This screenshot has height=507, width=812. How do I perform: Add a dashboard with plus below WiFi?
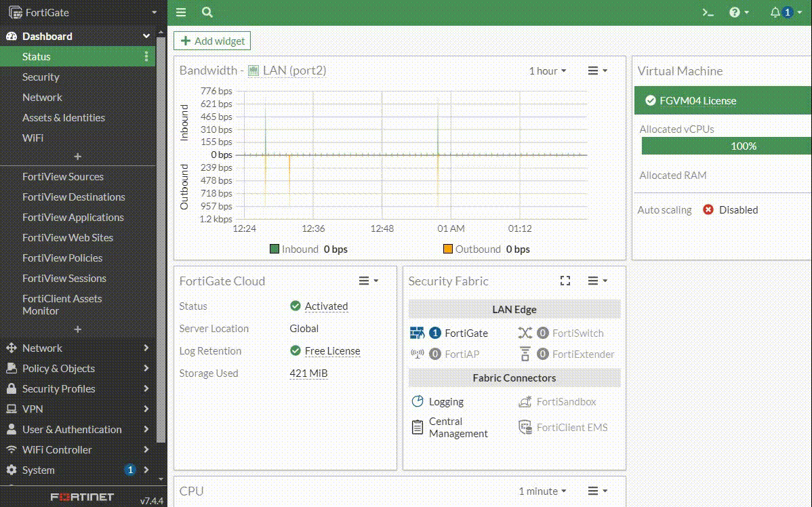(78, 157)
